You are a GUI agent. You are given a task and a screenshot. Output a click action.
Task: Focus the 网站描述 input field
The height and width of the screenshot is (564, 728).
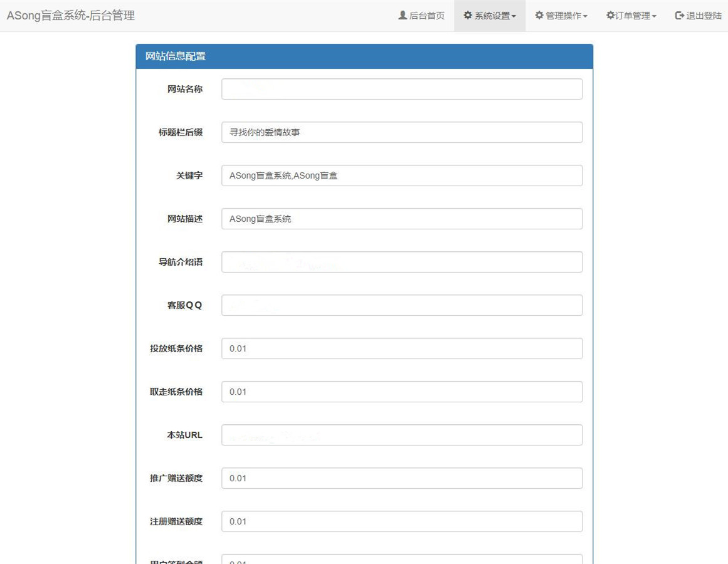402,219
